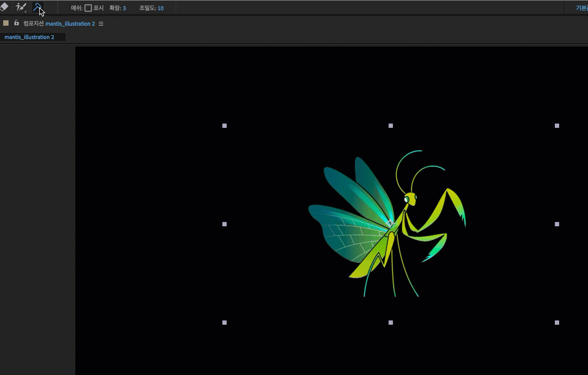The image size is (588, 375).
Task: Select the Roto Brush tool
Action: pyautogui.click(x=21, y=7)
